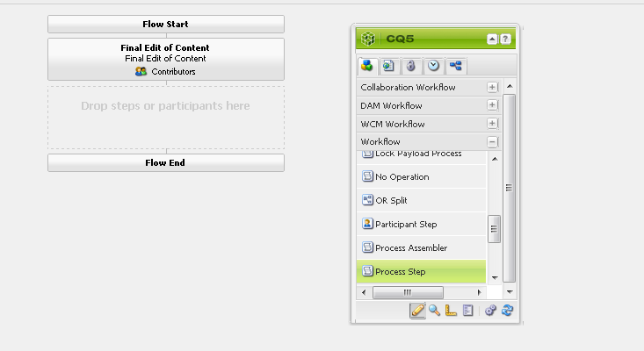Open the Components tab in sidekick
This screenshot has width=644, height=351.
[367, 66]
